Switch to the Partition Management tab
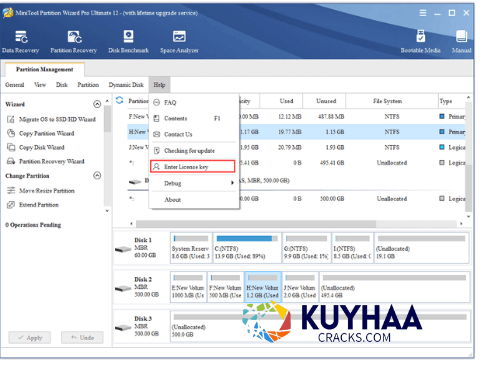The image size is (487, 365). pos(45,69)
